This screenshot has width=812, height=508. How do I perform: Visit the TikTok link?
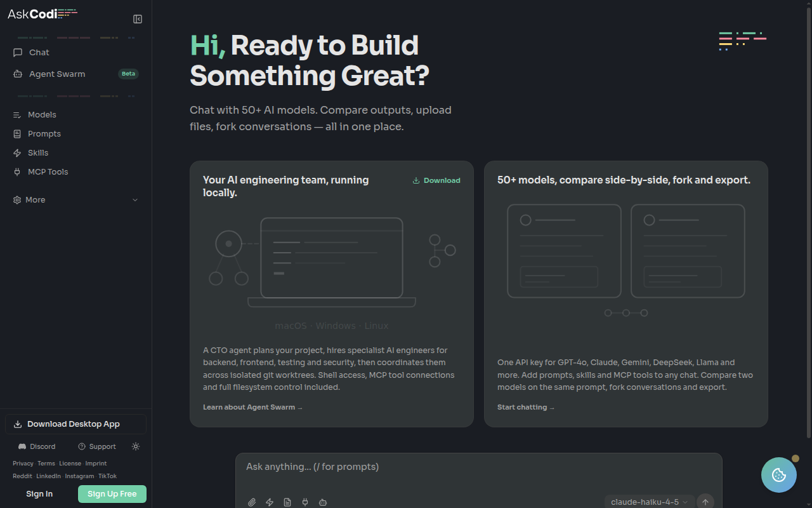[x=107, y=476]
